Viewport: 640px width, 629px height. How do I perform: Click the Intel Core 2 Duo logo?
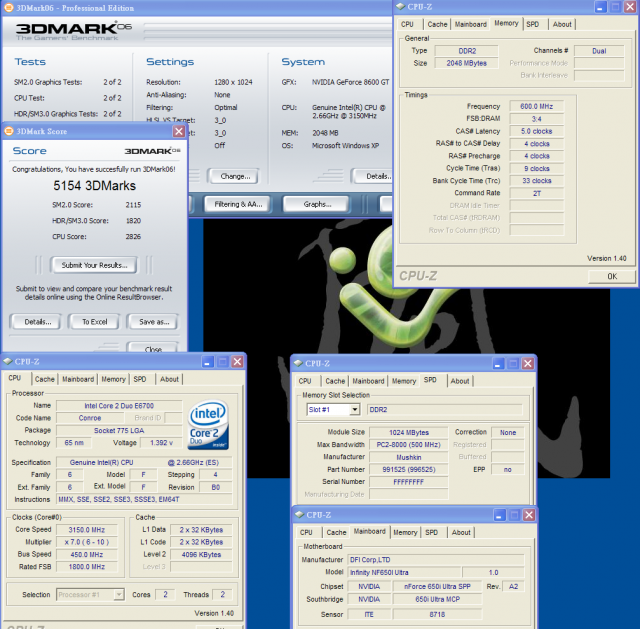(x=208, y=425)
